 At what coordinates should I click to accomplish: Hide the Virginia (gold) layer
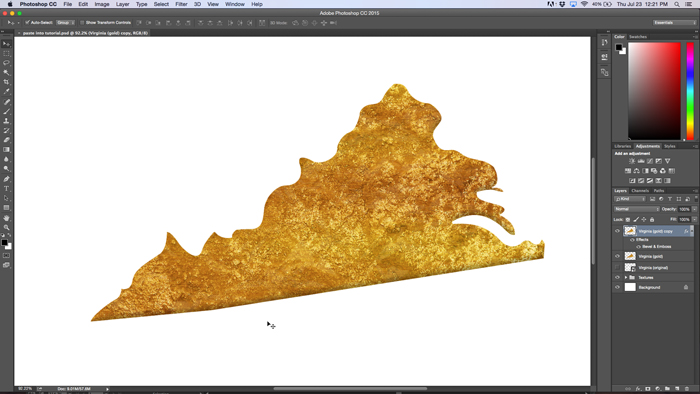pos(617,256)
